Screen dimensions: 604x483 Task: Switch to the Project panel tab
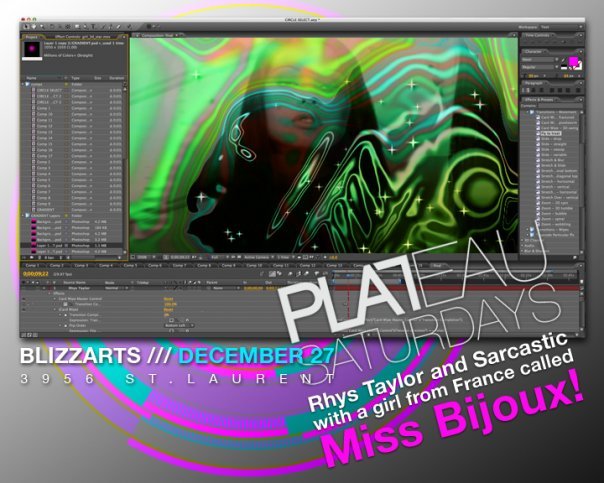click(32, 37)
